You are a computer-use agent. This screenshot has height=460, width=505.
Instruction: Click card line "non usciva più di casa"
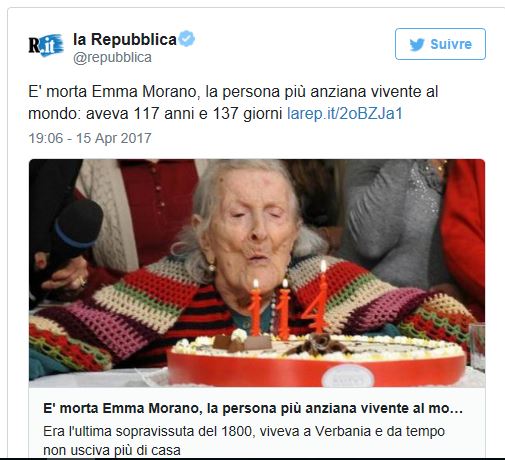click(112, 450)
